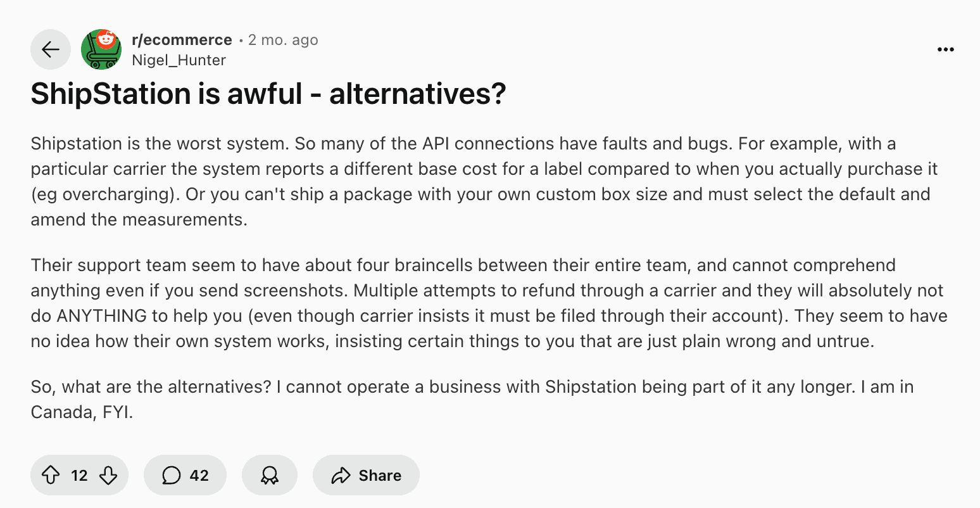Click the "Share" button label
980x508 pixels.
tap(380, 475)
